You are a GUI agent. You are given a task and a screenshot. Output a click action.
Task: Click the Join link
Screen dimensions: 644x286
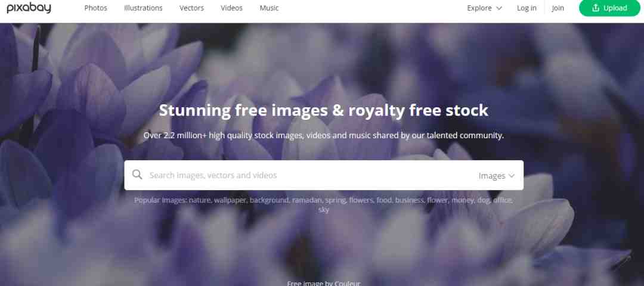(x=558, y=8)
